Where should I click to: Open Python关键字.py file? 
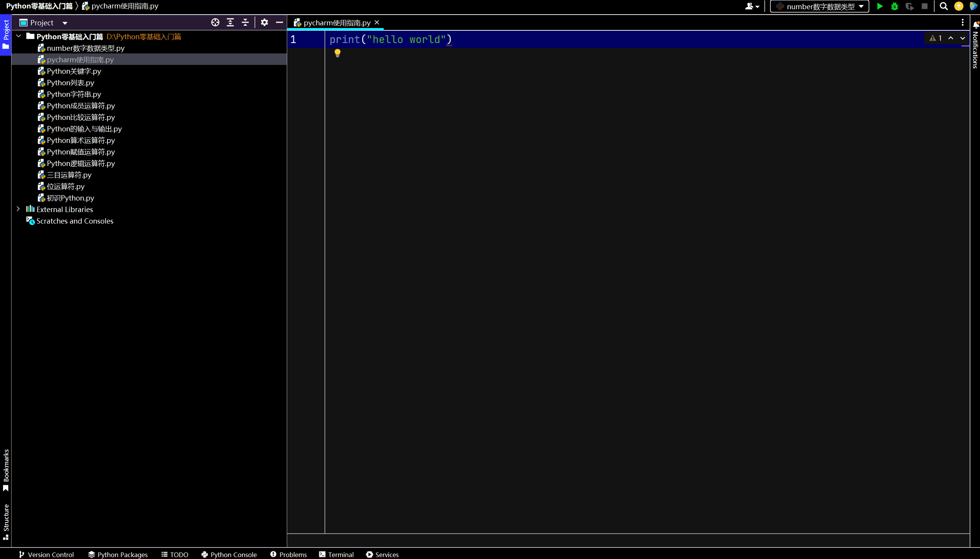point(73,71)
